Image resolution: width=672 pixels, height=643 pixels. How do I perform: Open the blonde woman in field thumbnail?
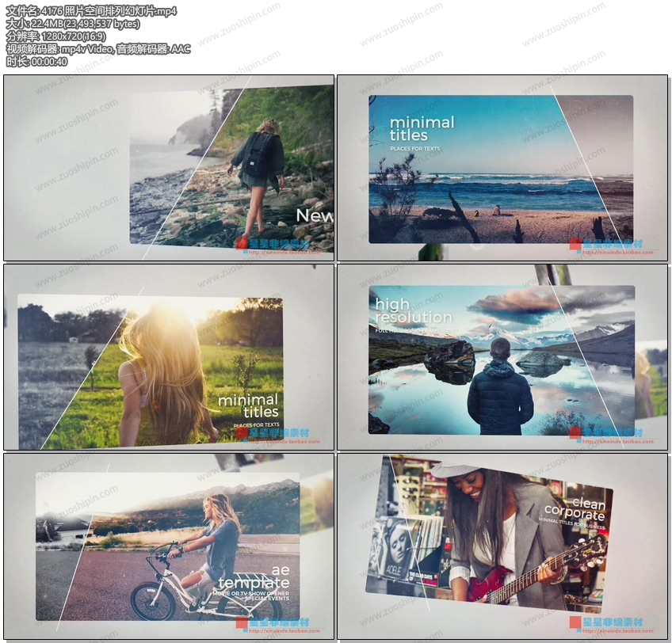tap(168, 357)
